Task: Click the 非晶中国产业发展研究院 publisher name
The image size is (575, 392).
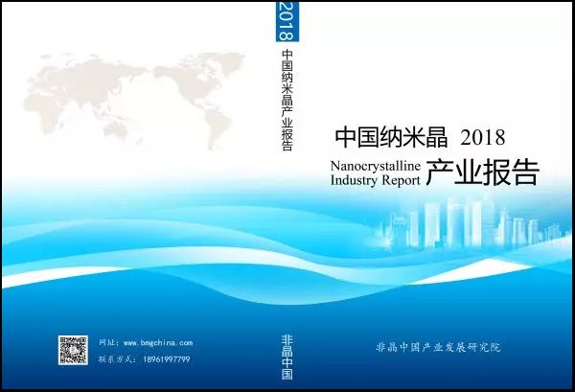Action: pyautogui.click(x=438, y=346)
